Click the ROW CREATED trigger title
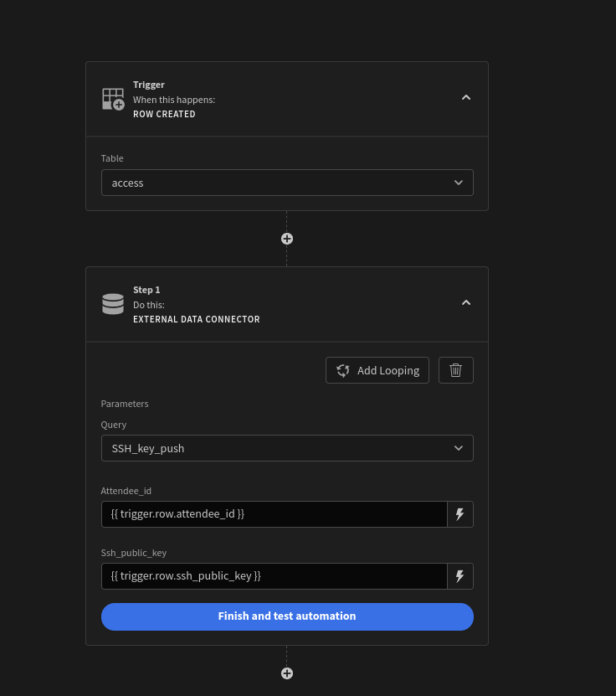This screenshot has width=616, height=696. pos(164,114)
